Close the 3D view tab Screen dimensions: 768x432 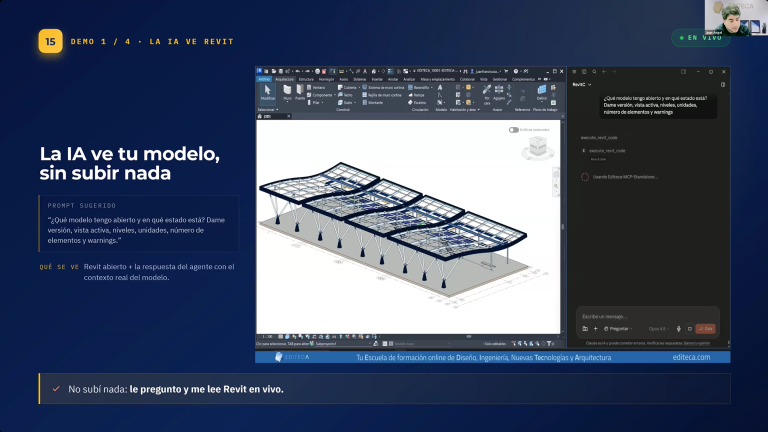(x=288, y=117)
